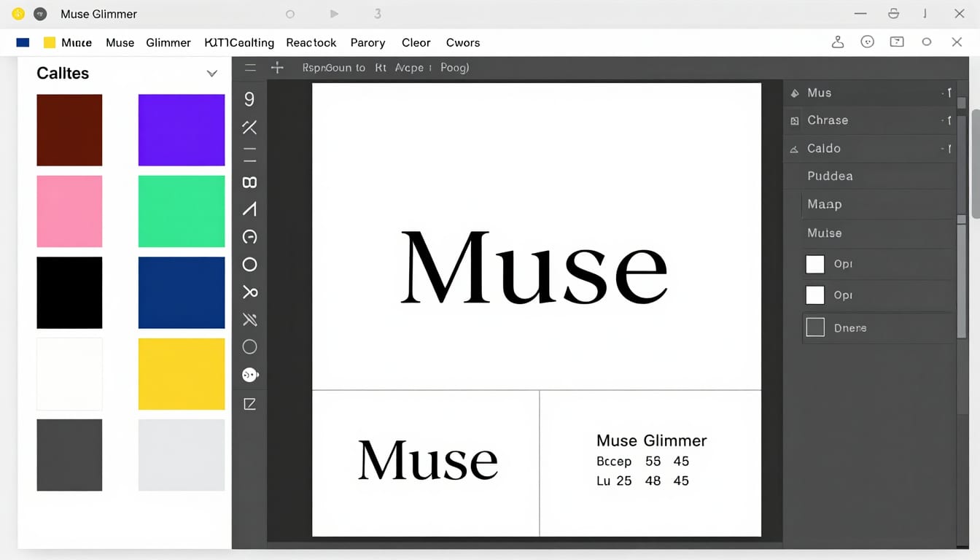Viewport: 980px width, 560px height.
Task: Open the Reactock menu
Action: pyautogui.click(x=311, y=43)
